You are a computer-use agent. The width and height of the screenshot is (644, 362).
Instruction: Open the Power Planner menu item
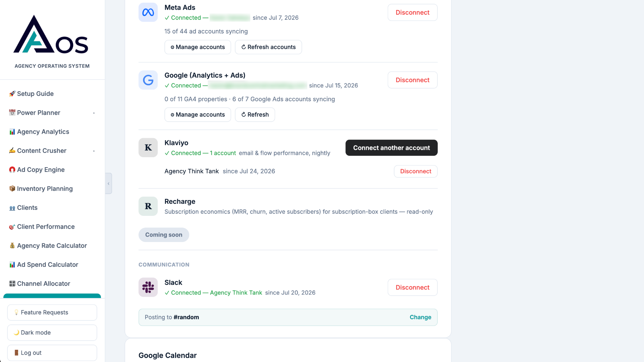click(x=52, y=113)
